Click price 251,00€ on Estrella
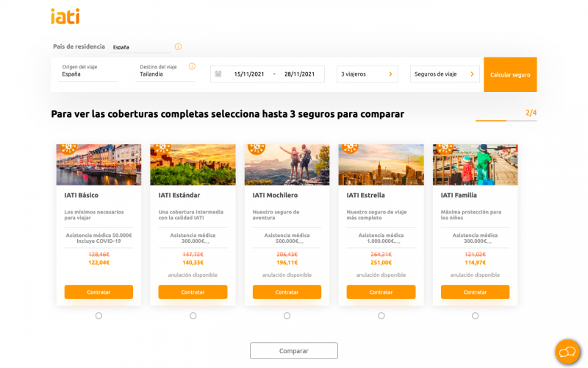588x368 pixels. coord(381,263)
